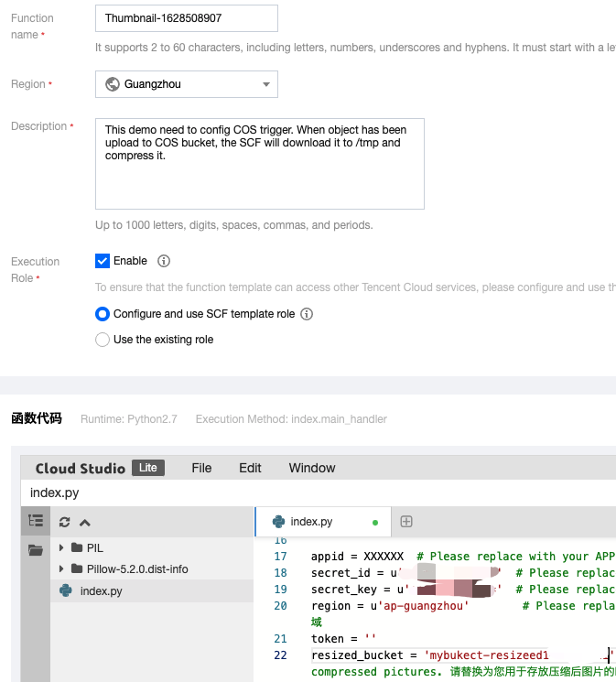Screen dimensions: 616x682
Task: Open index.py in the file tree
Action: [x=101, y=591]
